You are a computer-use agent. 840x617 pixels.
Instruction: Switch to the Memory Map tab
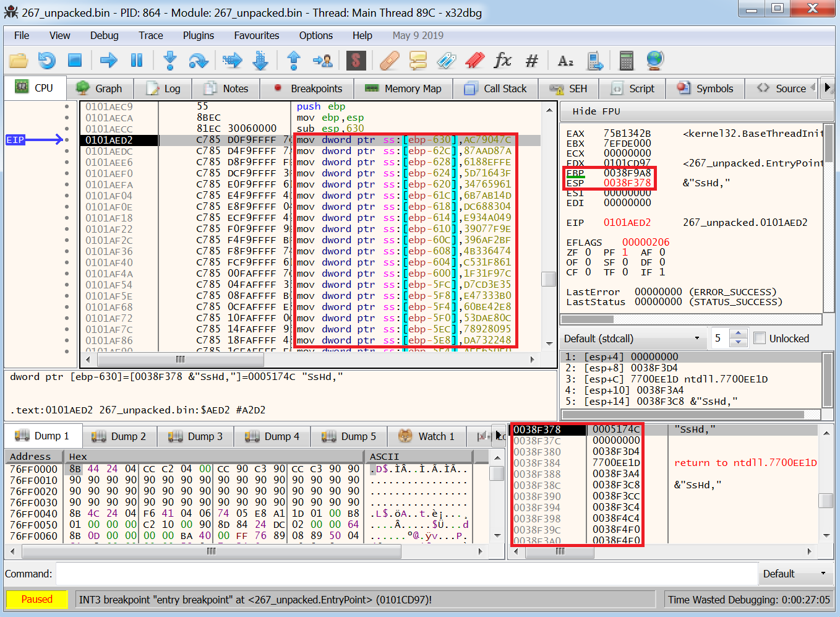(x=403, y=88)
